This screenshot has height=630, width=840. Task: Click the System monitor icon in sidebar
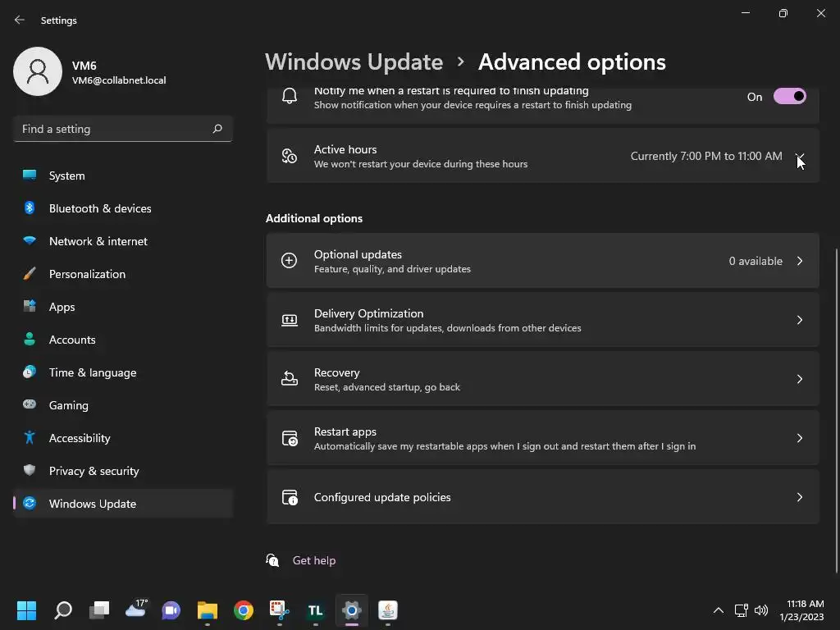pos(30,176)
